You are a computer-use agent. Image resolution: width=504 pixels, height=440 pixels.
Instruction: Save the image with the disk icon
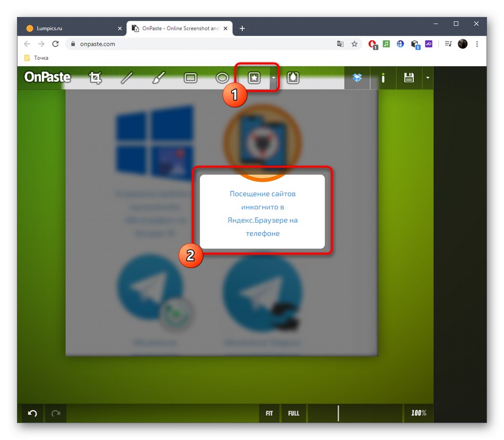tap(409, 77)
